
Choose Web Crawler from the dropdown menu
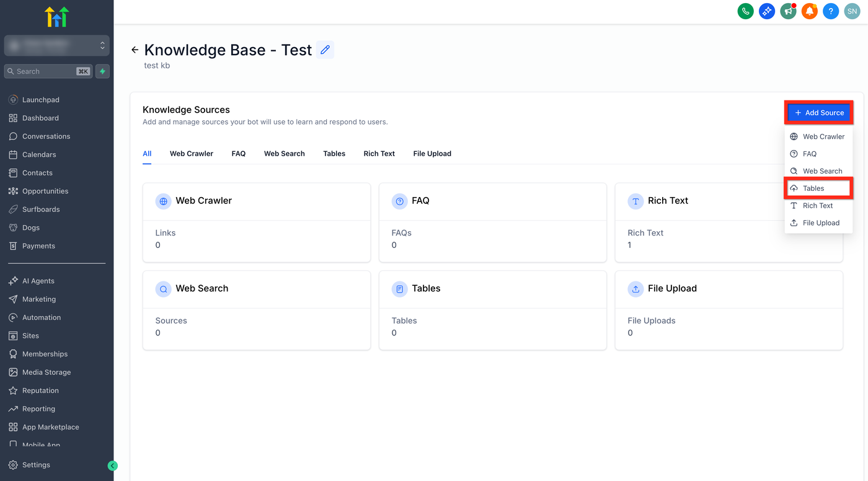(823, 136)
